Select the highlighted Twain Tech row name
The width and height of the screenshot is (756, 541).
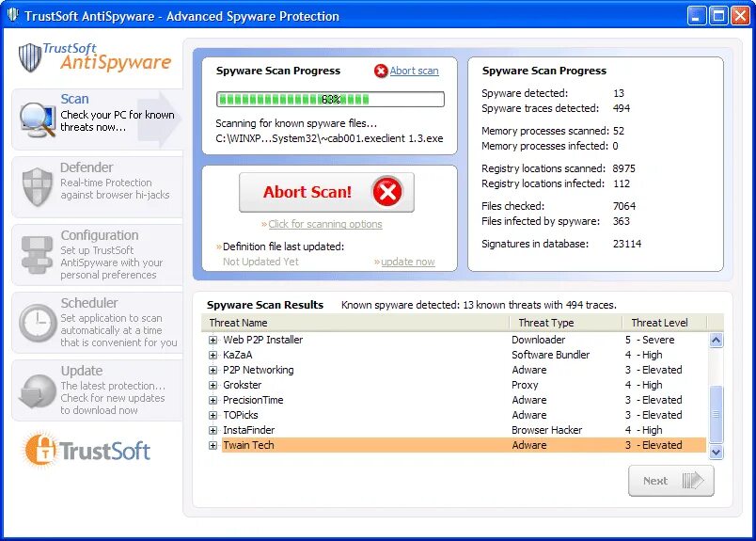(248, 445)
